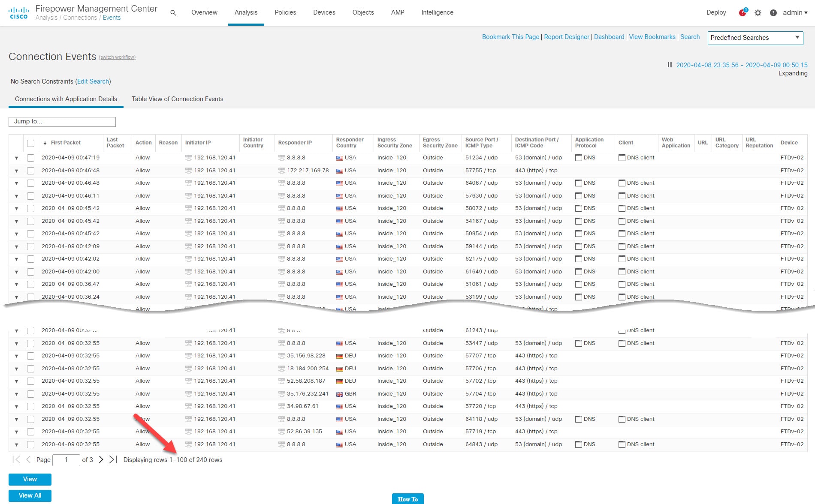The image size is (815, 504).
Task: Click host icon beside 52.86.39.135
Action: pyautogui.click(x=281, y=432)
